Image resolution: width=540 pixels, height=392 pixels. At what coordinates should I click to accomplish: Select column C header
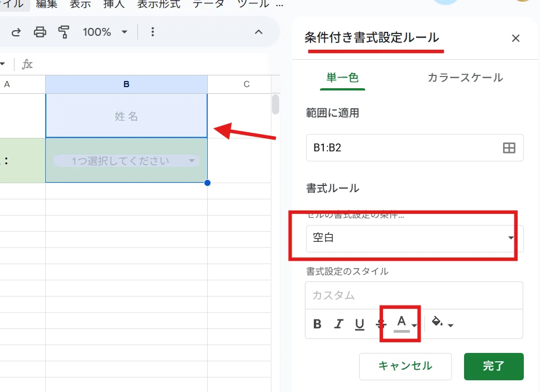[247, 84]
